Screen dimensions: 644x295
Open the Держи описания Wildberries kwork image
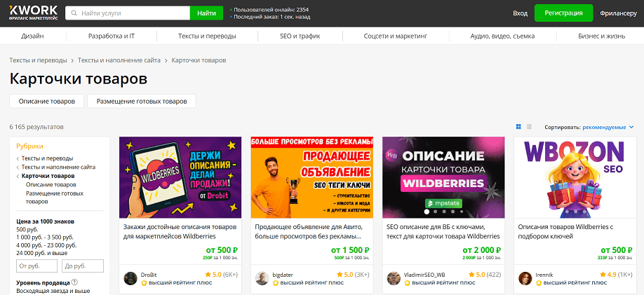[180, 177]
